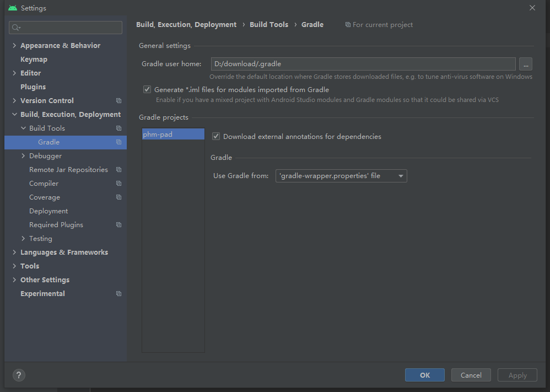Select Plugins in the settings tree
Viewport: 550px width, 392px height.
tap(33, 87)
